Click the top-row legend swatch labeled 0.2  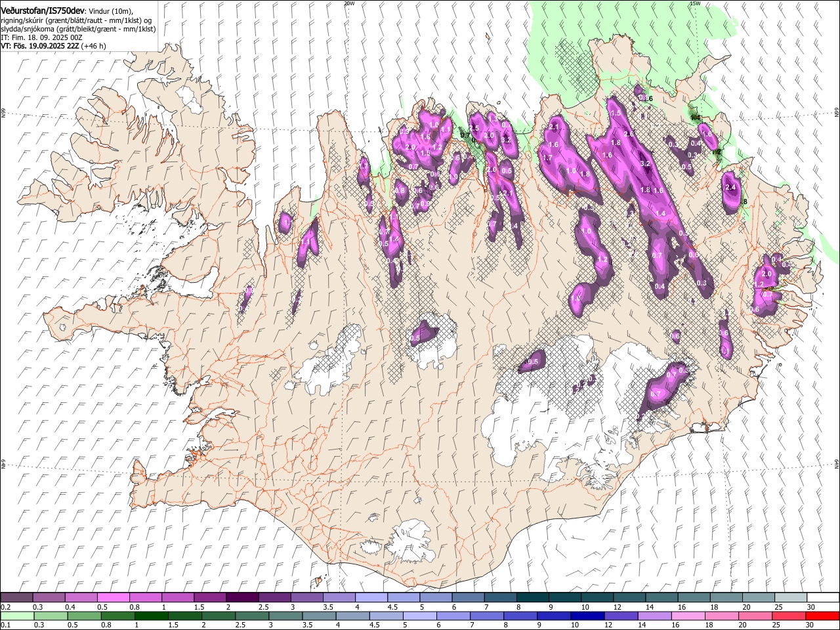[16, 598]
